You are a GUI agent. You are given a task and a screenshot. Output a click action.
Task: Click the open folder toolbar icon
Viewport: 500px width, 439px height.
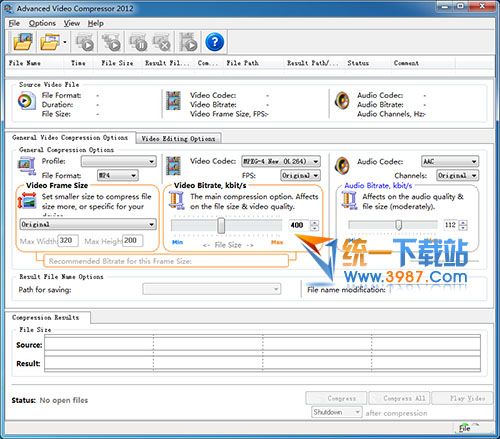(x=50, y=42)
